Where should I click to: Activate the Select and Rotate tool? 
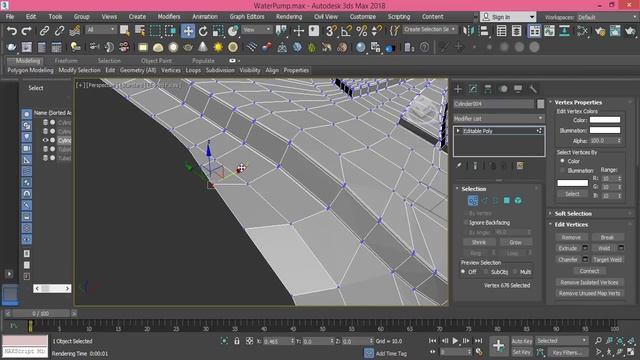[x=203, y=31]
